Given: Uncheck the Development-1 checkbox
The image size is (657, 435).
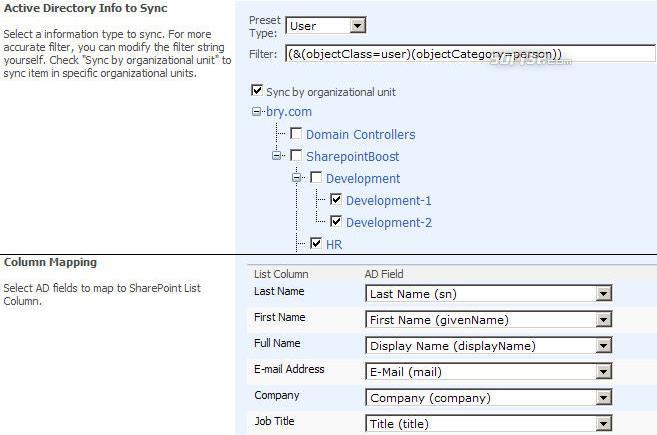Looking at the screenshot, I should pyautogui.click(x=336, y=199).
